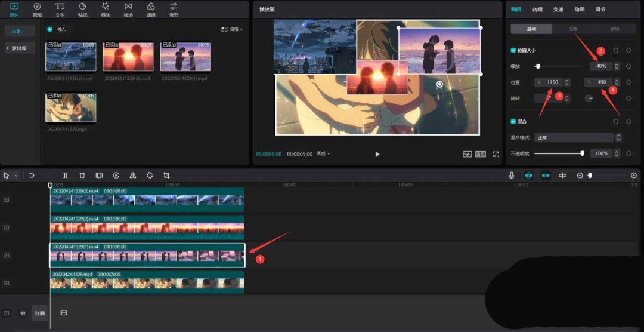644x332 pixels.
Task: Mute the main track with speaker icon
Action: coord(23,313)
